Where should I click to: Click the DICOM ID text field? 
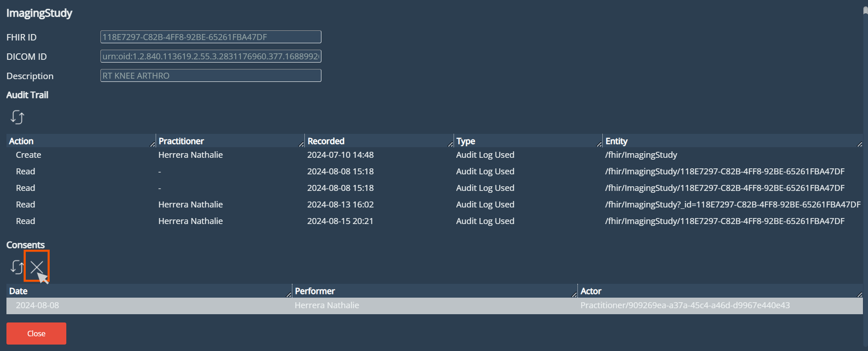tap(210, 56)
